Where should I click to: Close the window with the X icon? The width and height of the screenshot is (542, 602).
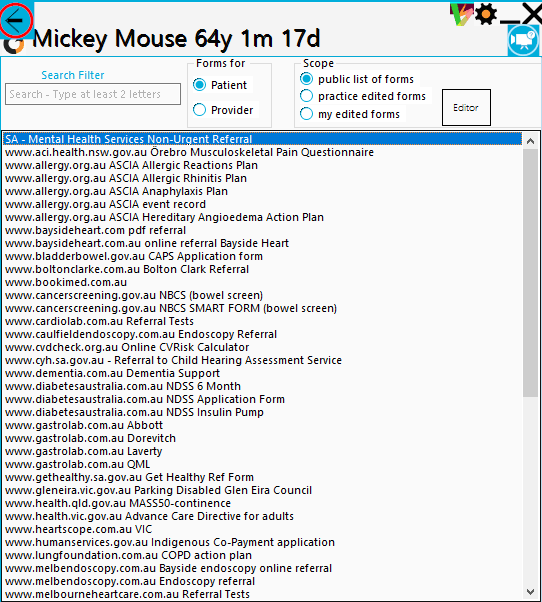click(532, 14)
